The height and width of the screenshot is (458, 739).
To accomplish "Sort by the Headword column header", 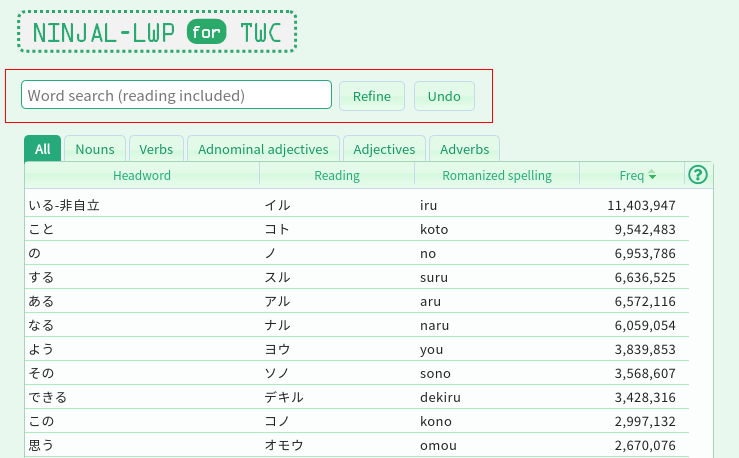I will pyautogui.click(x=142, y=176).
